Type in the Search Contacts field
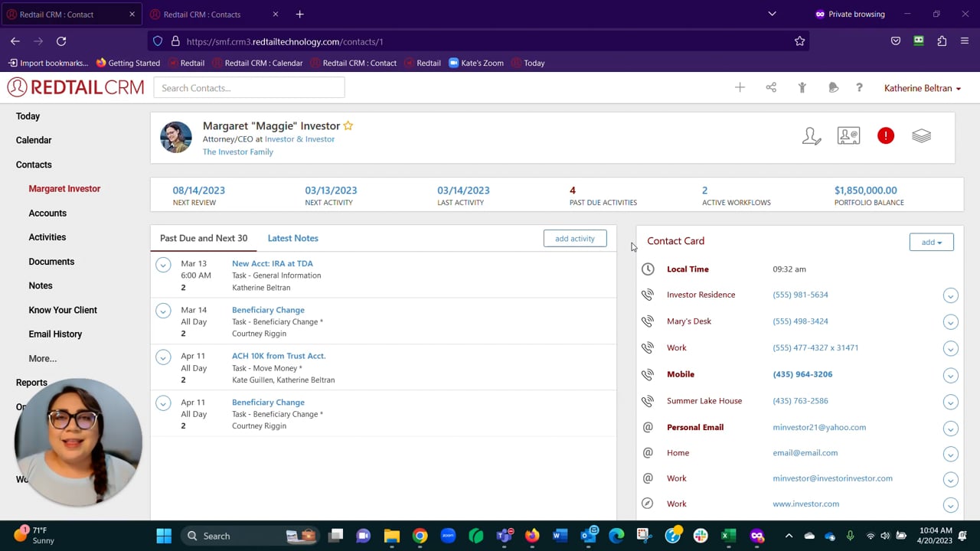Screen dimensions: 980x551 248,88
